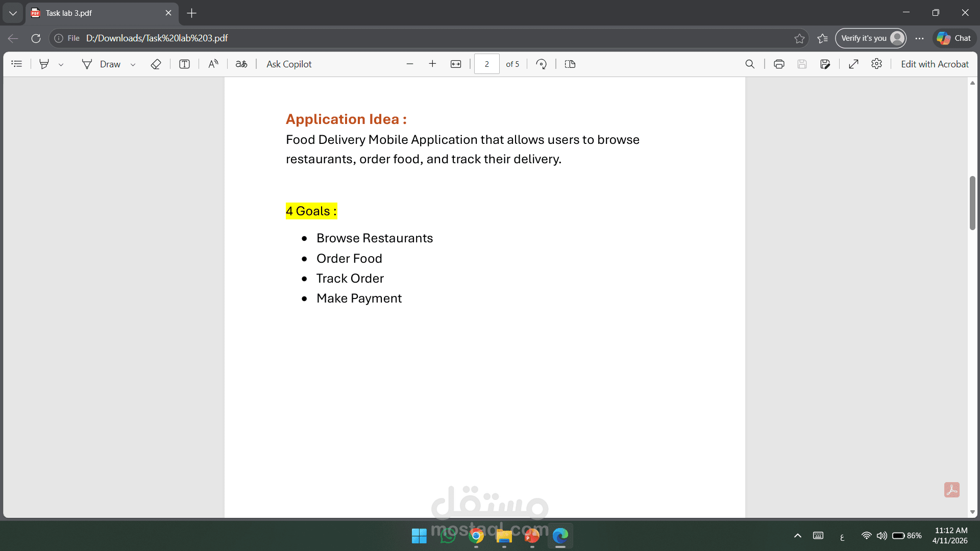Screen dimensions: 980x551
Task: Activate the Read aloud icon
Action: tap(213, 64)
